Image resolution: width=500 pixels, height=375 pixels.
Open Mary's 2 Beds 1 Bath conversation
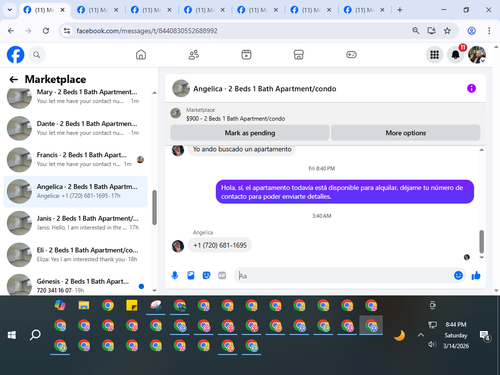(x=75, y=97)
